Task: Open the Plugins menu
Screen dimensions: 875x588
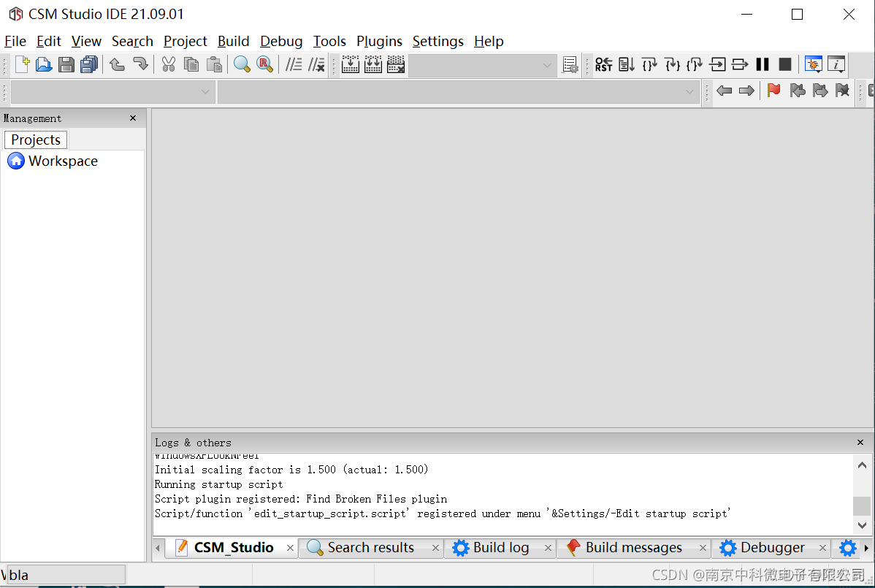Action: point(379,42)
